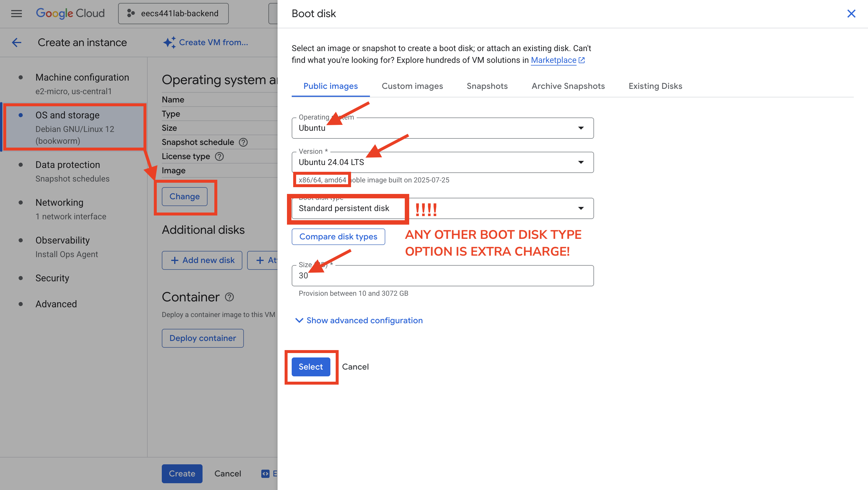Click the Container help question icon

229,297
